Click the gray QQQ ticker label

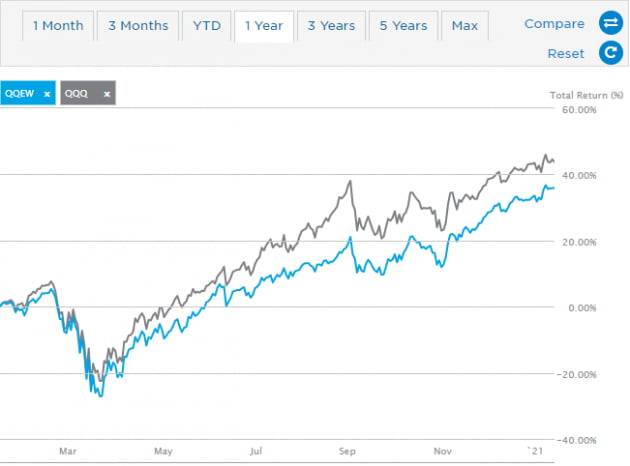[x=78, y=95]
